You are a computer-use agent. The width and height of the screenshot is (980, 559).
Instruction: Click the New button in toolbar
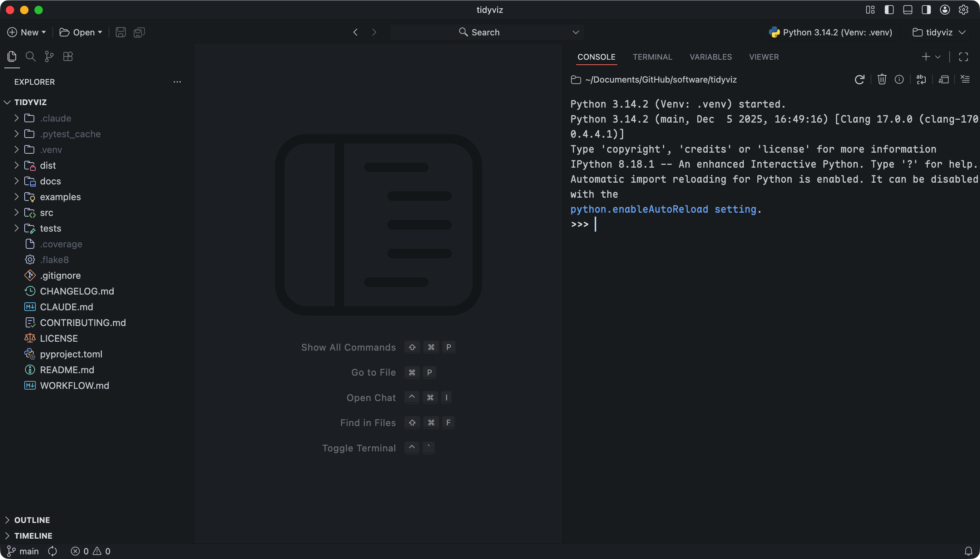[26, 32]
